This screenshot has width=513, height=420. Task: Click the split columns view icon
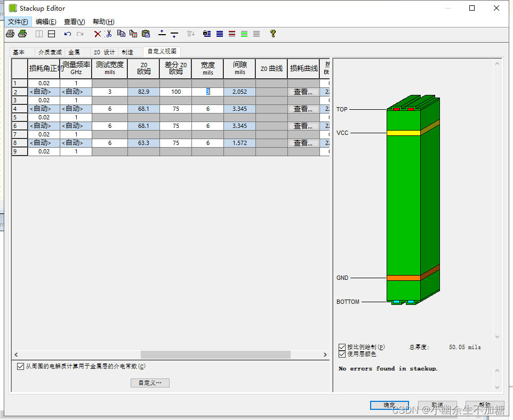point(39,34)
